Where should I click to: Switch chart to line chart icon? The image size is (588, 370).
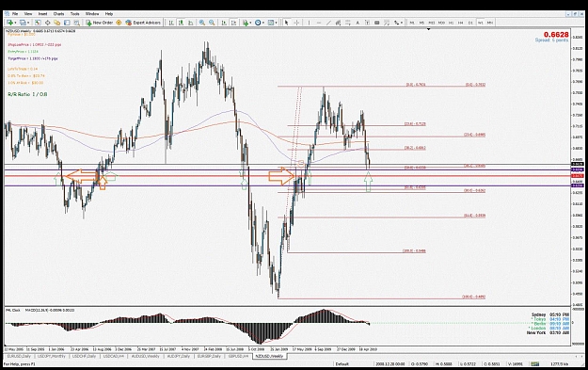[x=190, y=23]
